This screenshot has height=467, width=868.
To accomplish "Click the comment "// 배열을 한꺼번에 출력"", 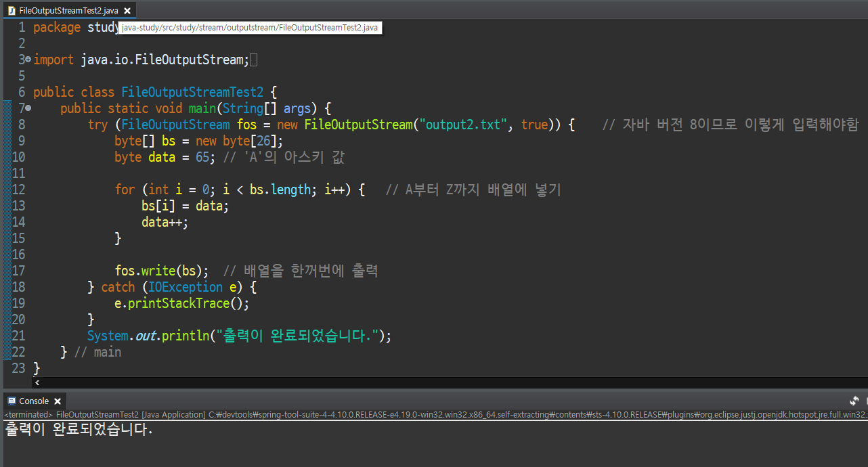I will [300, 271].
